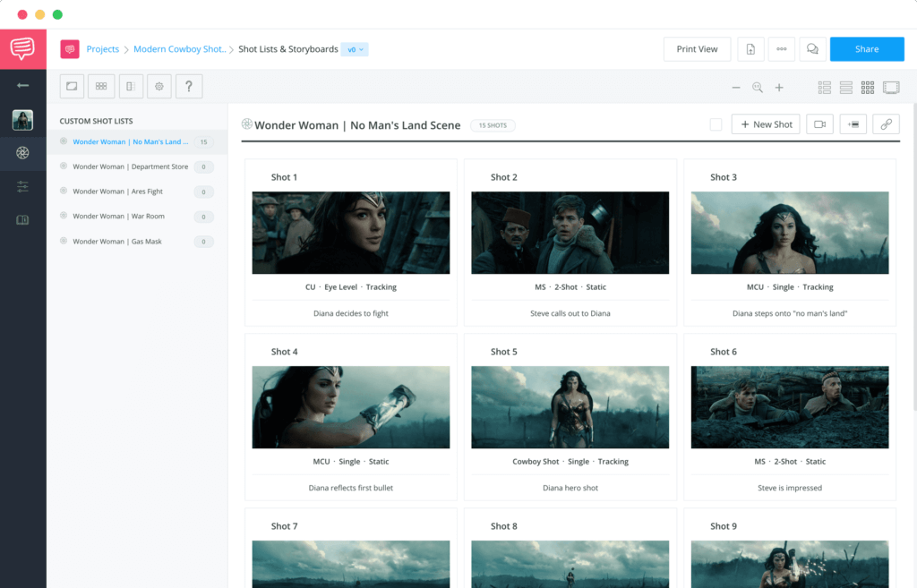
Task: Open the shot list settings gear
Action: coord(159,86)
